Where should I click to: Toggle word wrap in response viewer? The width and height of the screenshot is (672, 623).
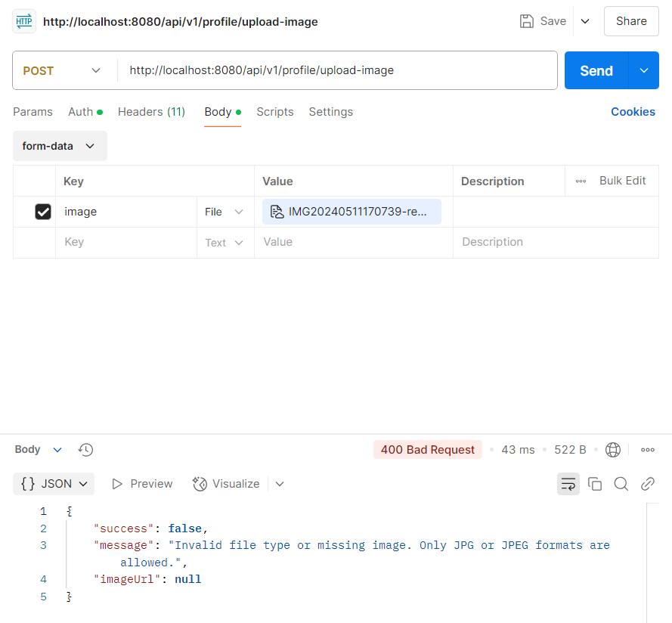coord(568,484)
